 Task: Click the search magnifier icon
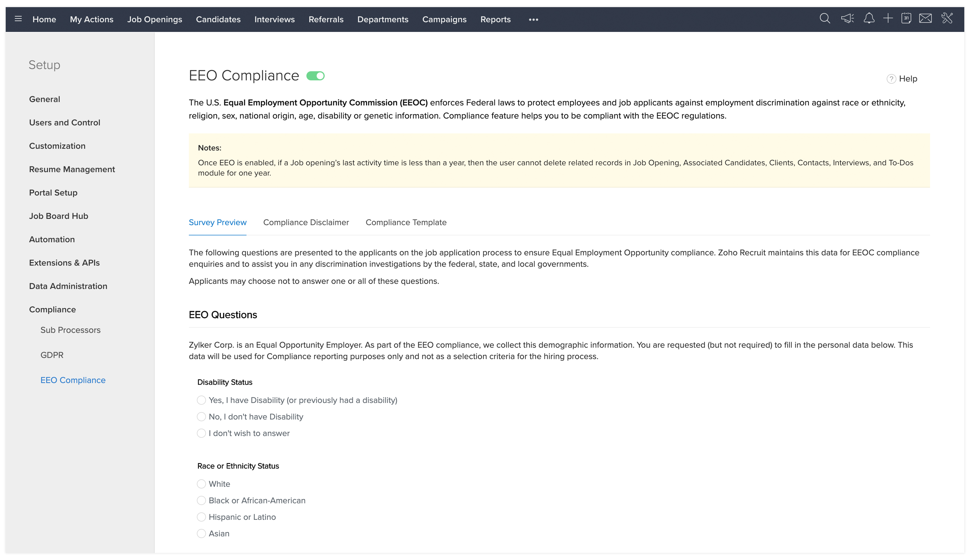(824, 19)
